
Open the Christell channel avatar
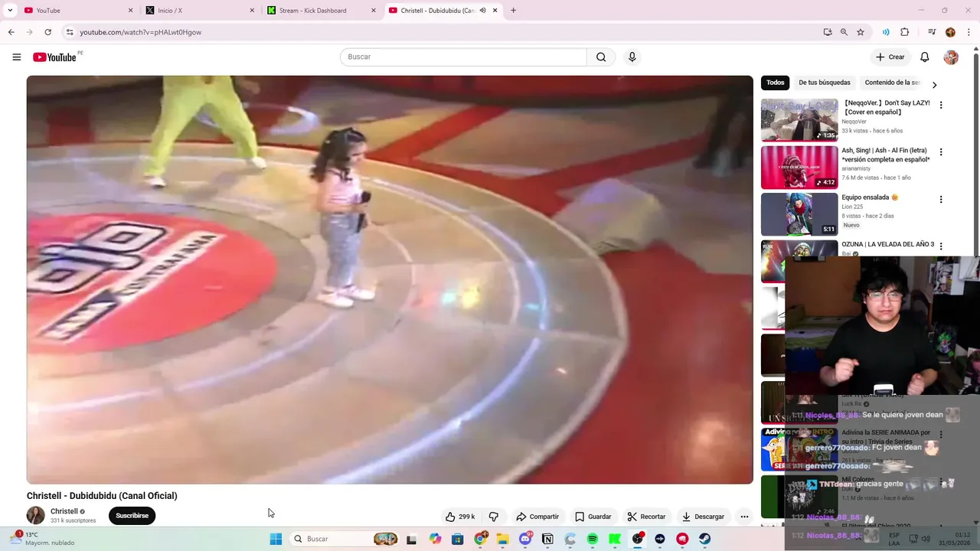pos(36,515)
